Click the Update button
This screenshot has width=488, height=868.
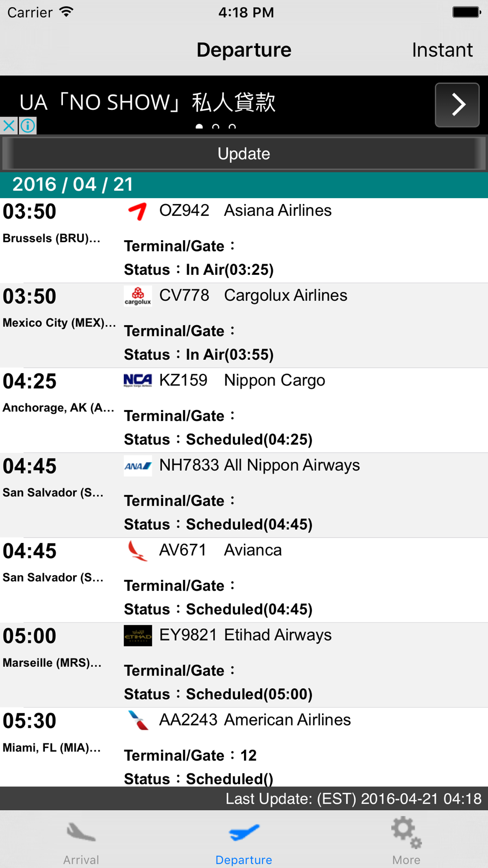pos(244,154)
